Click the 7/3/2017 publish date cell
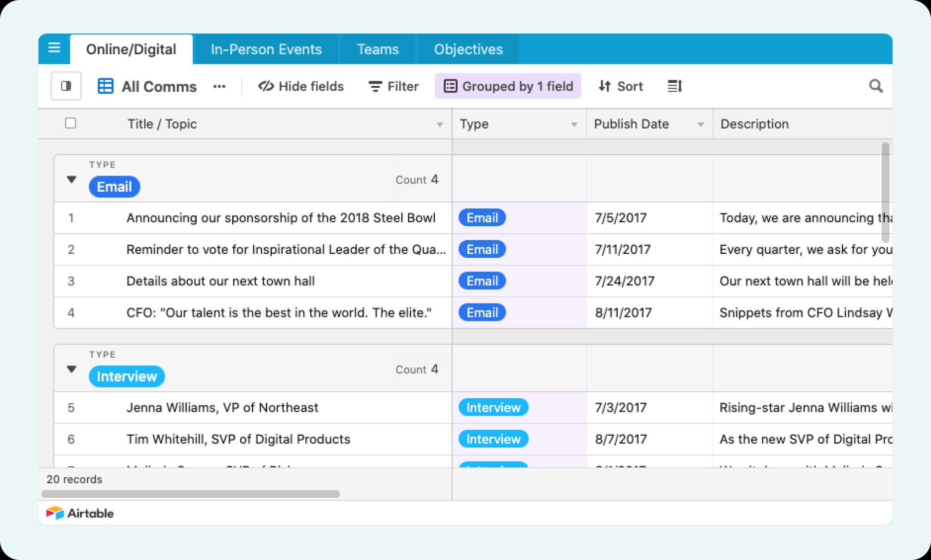Viewport: 931px width, 560px height. point(649,408)
